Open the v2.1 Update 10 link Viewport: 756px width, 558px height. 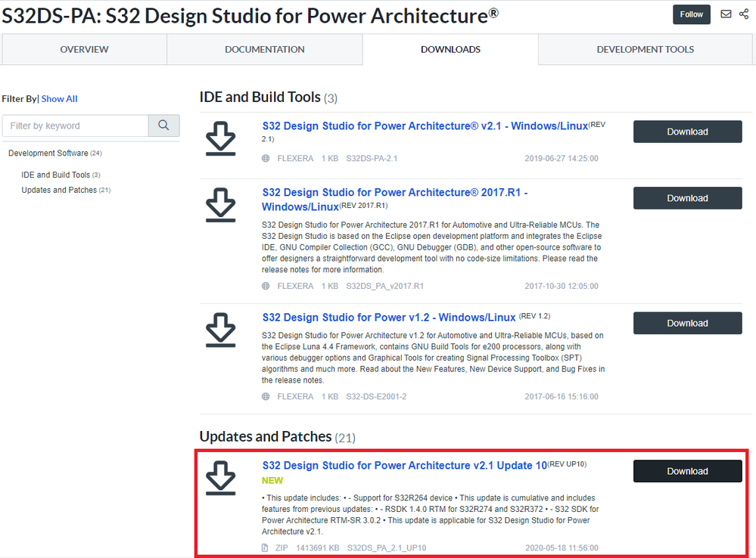point(405,466)
